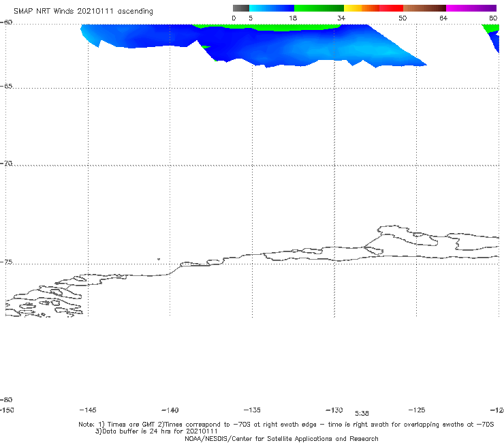
Task: Click the color bar label '64'
Action: [443, 18]
